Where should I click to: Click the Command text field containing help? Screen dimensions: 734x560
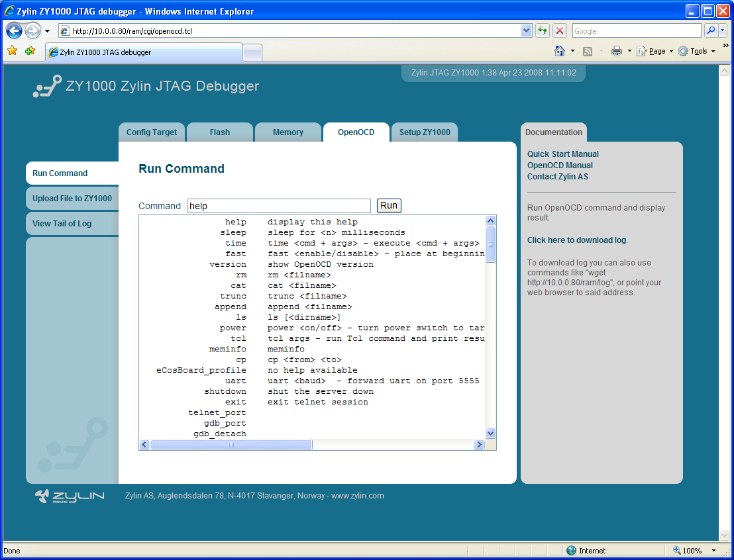[279, 206]
